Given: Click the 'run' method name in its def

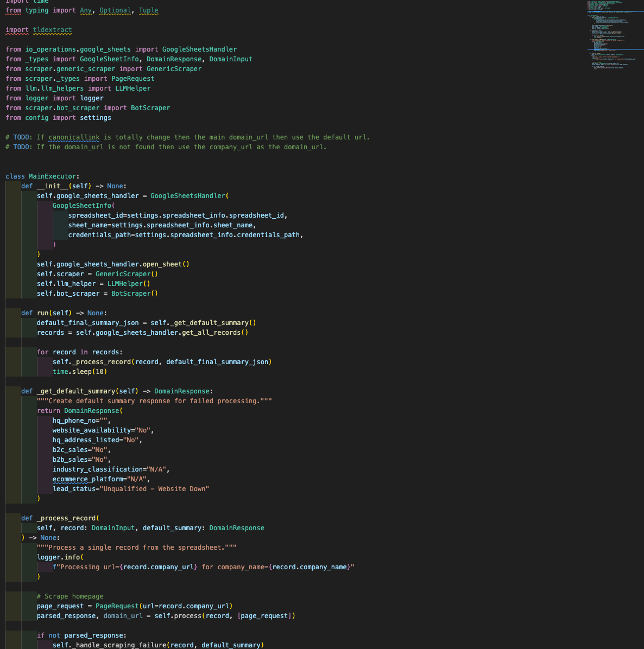Looking at the screenshot, I should tap(43, 313).
